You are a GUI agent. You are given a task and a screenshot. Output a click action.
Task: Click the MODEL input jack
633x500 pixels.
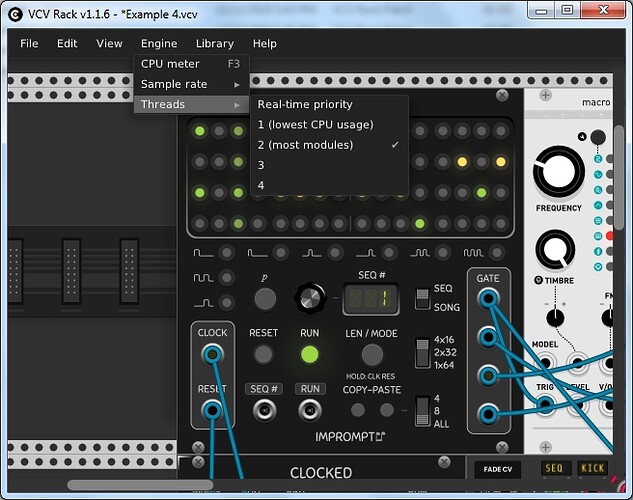545,362
